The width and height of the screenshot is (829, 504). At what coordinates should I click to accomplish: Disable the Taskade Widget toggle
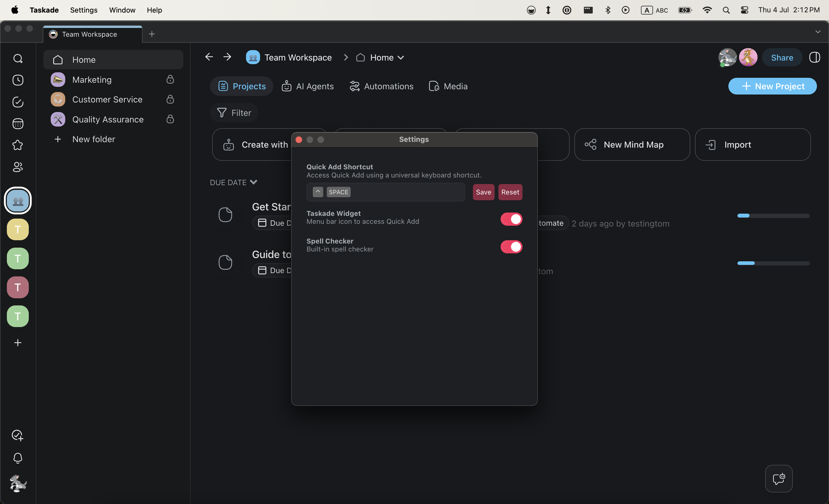point(511,219)
